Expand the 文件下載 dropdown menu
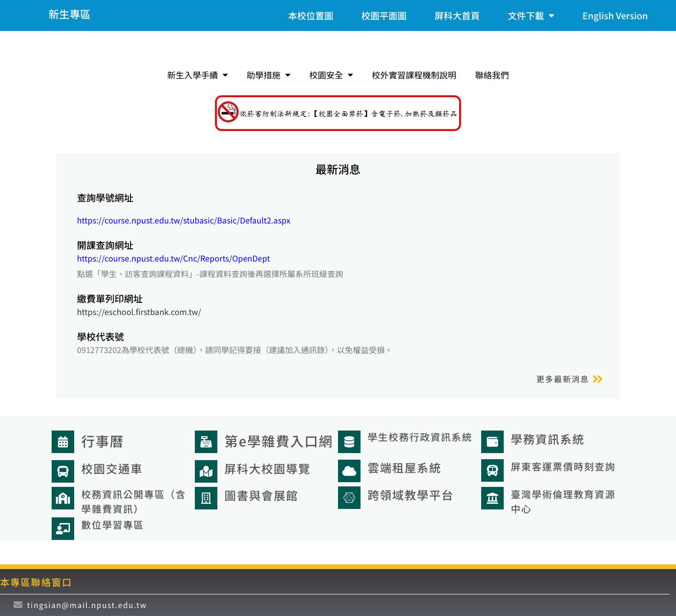The height and width of the screenshot is (616, 676). pos(531,15)
